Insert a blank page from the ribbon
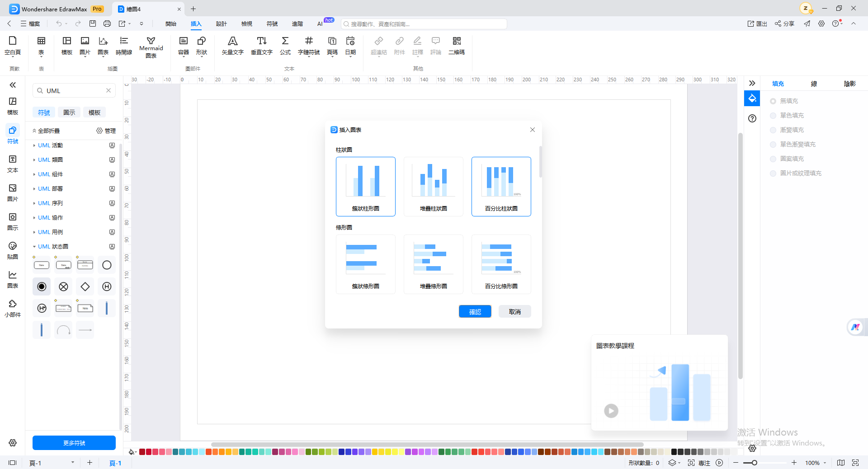 (x=13, y=46)
